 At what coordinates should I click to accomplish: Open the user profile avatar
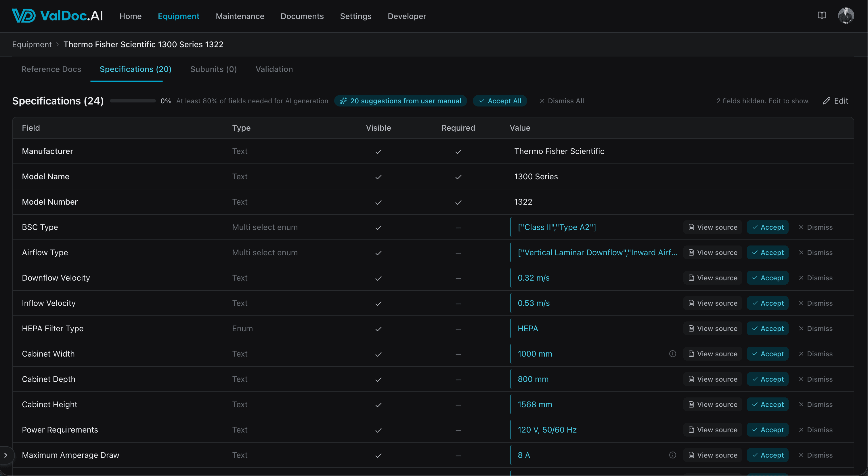[846, 16]
